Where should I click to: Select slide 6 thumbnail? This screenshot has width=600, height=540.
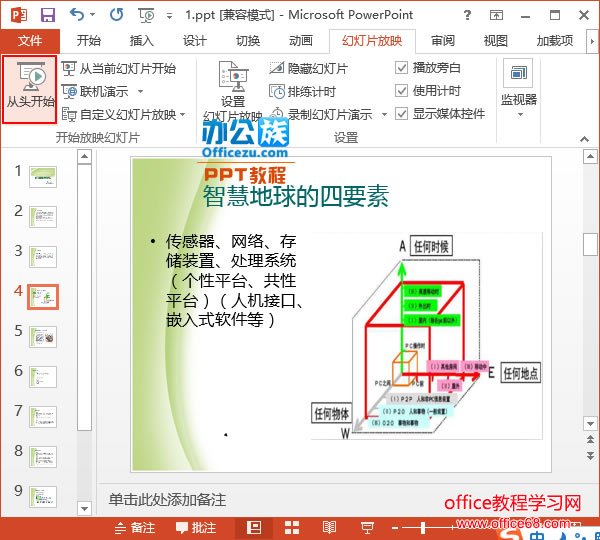pos(43,377)
